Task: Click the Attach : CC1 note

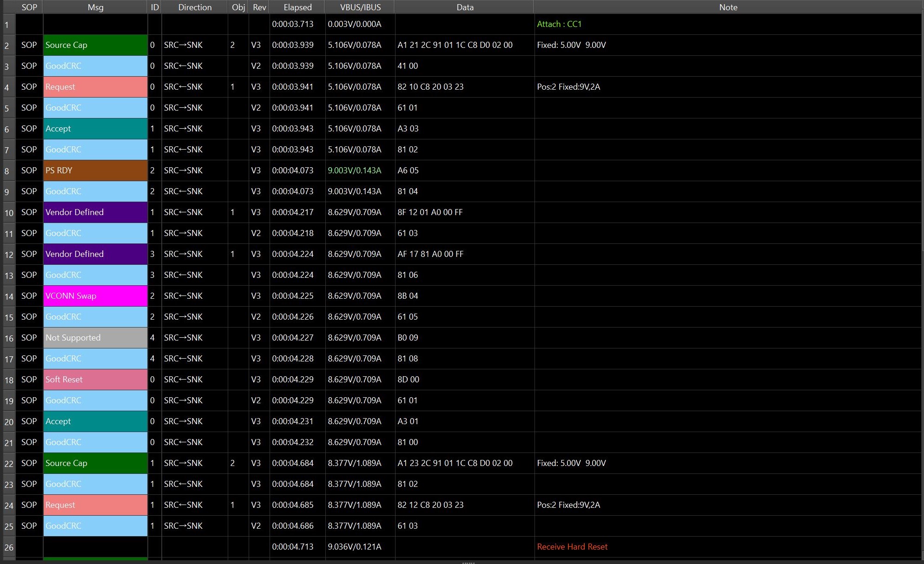Action: coord(559,24)
